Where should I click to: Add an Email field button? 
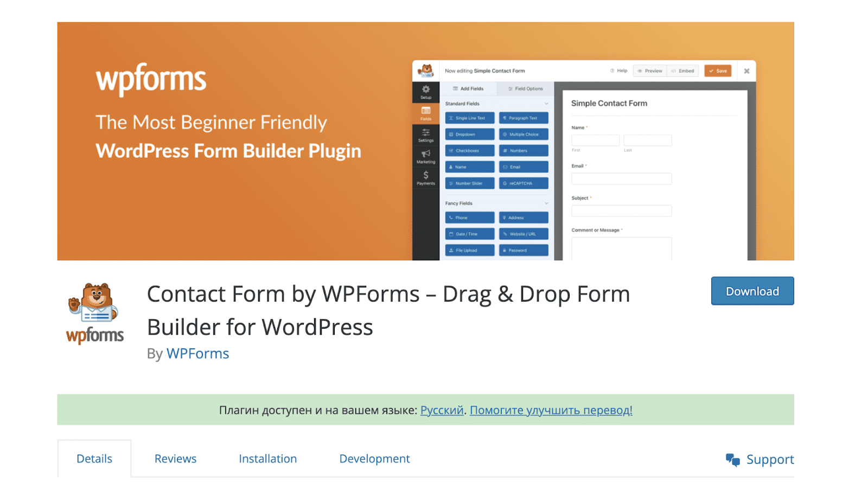click(x=524, y=167)
